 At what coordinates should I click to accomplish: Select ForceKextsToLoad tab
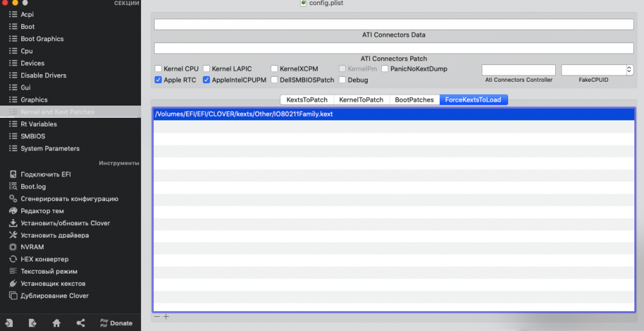(x=473, y=100)
